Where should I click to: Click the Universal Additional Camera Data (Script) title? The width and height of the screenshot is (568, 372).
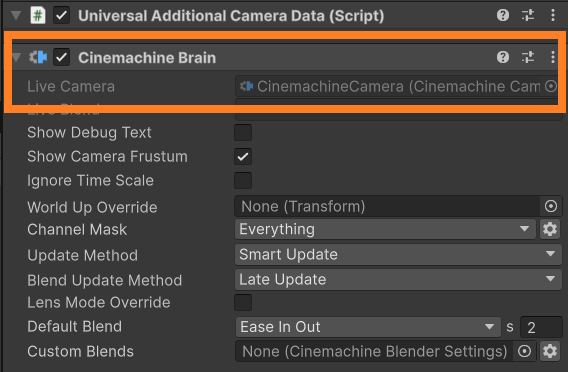pos(231,16)
